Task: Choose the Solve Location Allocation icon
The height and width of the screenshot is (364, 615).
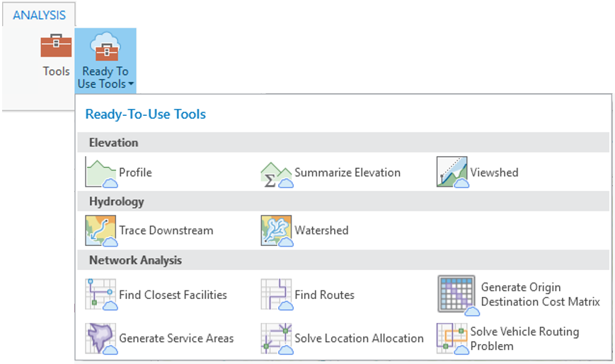Action: [x=277, y=338]
